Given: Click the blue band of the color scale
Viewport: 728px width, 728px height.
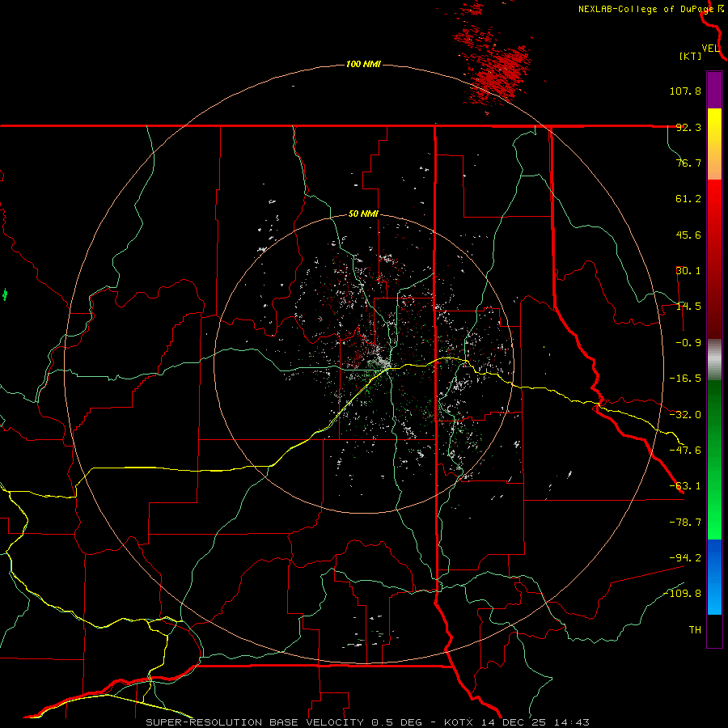Looking at the screenshot, I should click(714, 576).
